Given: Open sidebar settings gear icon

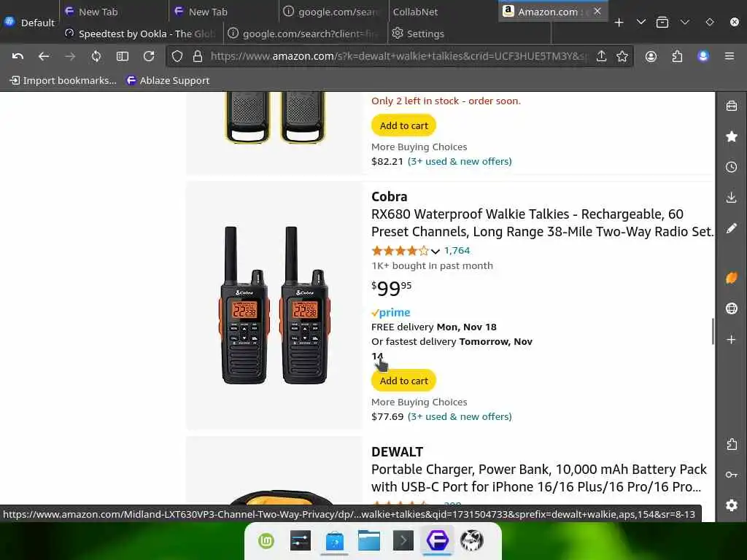Looking at the screenshot, I should point(731,505).
